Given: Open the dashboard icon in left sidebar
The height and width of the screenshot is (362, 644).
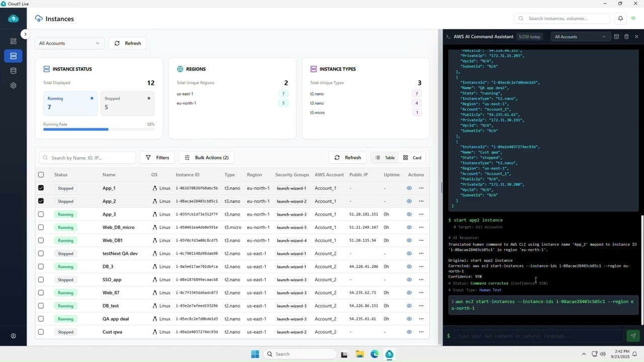Looking at the screenshot, I should (x=13, y=41).
